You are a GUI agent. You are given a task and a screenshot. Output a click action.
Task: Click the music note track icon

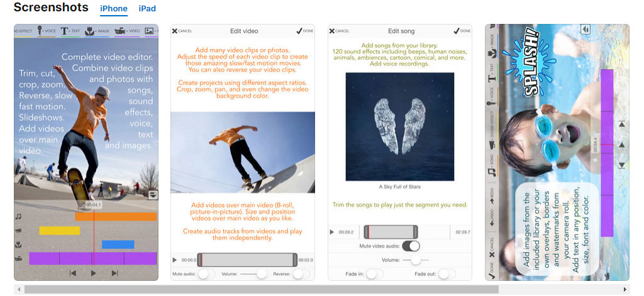tap(19, 217)
